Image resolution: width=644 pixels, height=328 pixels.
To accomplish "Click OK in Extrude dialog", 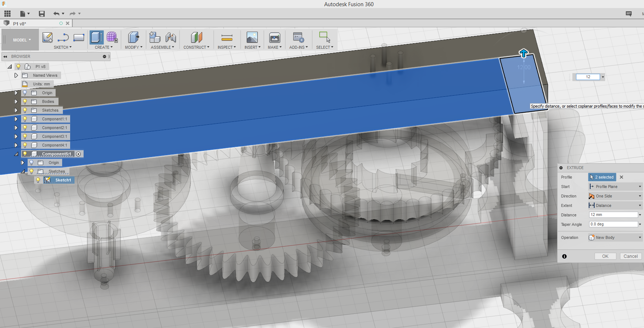I will click(x=605, y=256).
